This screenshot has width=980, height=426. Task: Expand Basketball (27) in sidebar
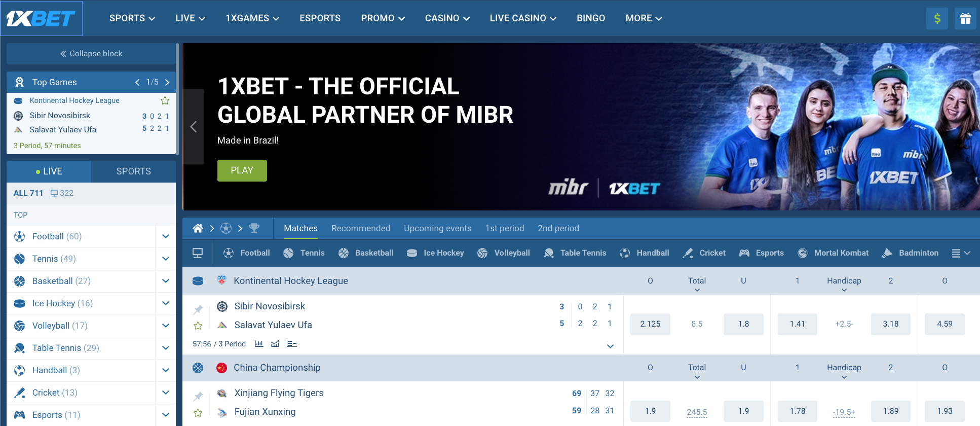coord(166,281)
